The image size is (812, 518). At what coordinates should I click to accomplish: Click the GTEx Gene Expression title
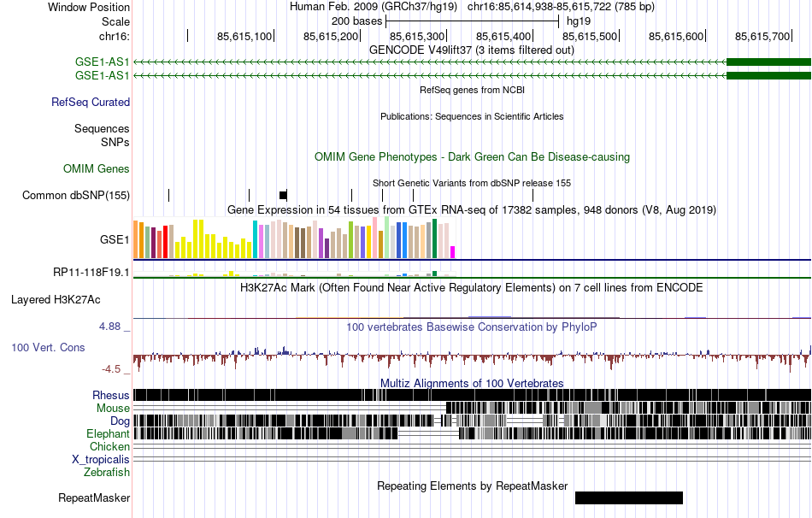(472, 209)
